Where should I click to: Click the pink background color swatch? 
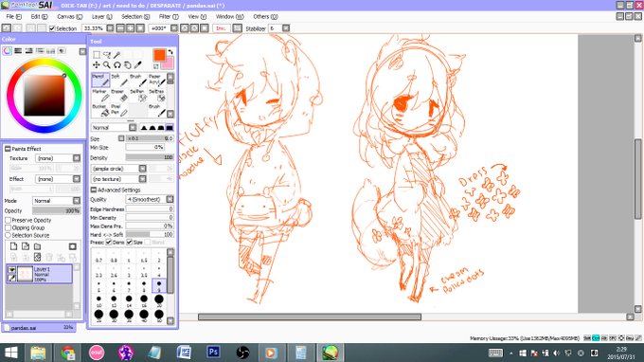point(168,63)
